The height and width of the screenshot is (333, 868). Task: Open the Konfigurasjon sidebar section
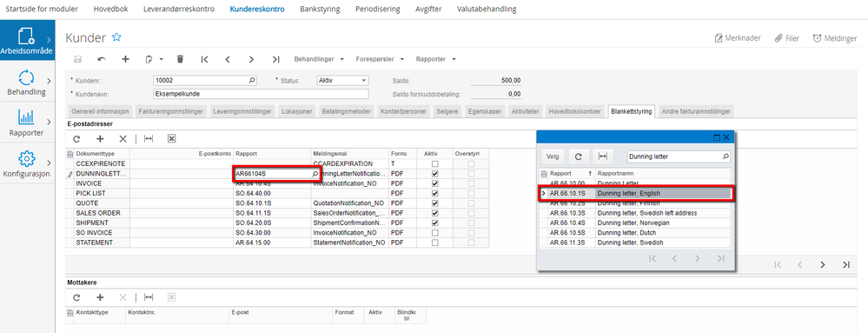(x=28, y=163)
